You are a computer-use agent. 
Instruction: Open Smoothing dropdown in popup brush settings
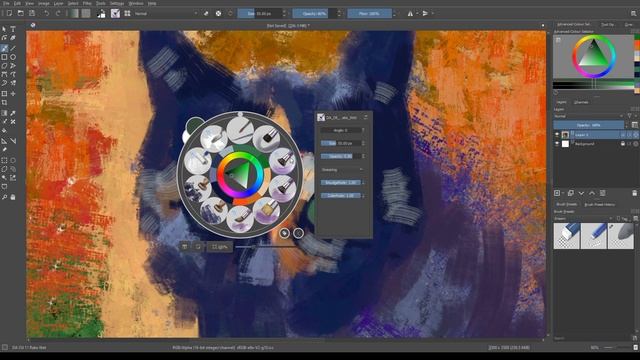pyautogui.click(x=342, y=169)
